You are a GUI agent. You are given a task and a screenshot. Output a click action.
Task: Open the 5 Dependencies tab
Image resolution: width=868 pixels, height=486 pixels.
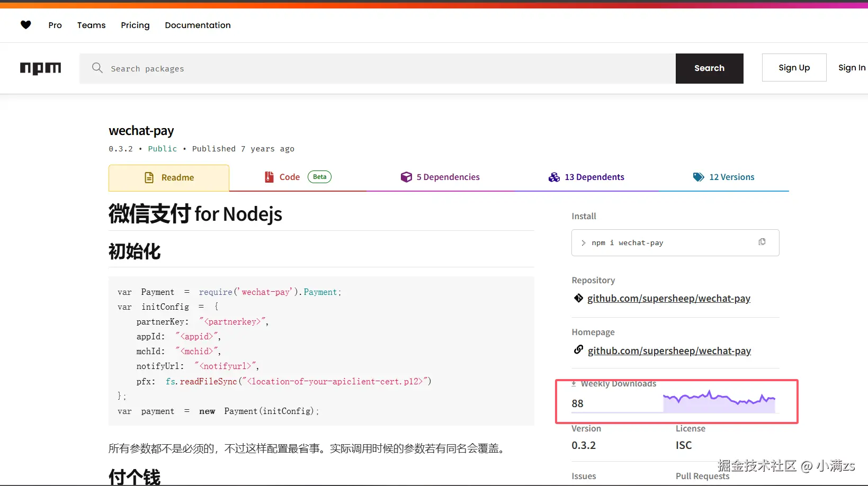440,177
